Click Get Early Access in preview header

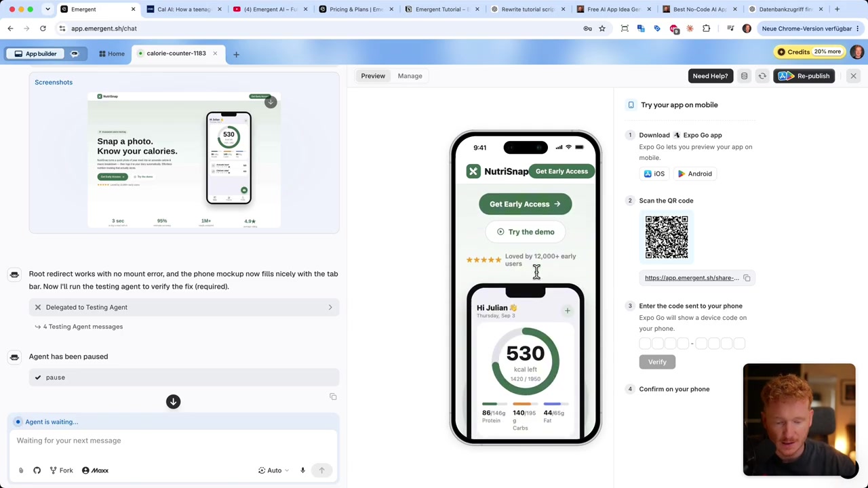[x=561, y=171]
